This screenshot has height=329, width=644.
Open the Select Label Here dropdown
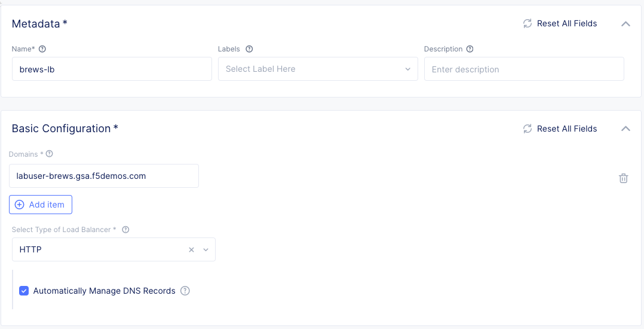317,69
